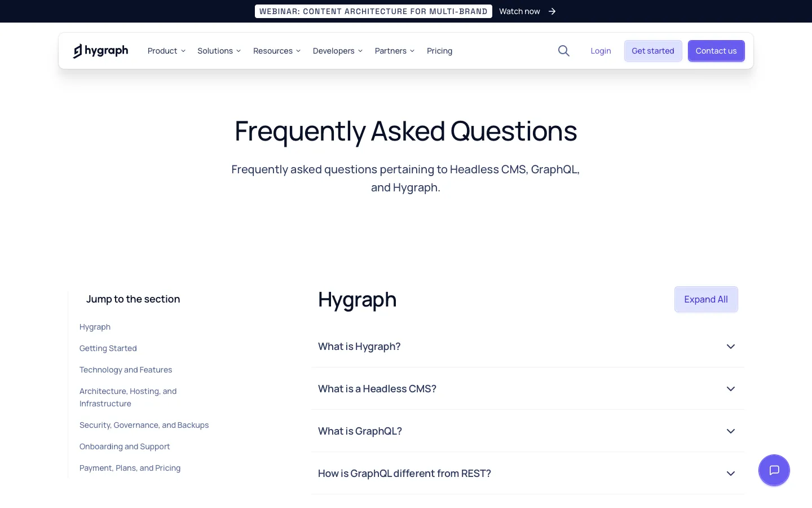Jump to Technology and Features section

pos(126,370)
